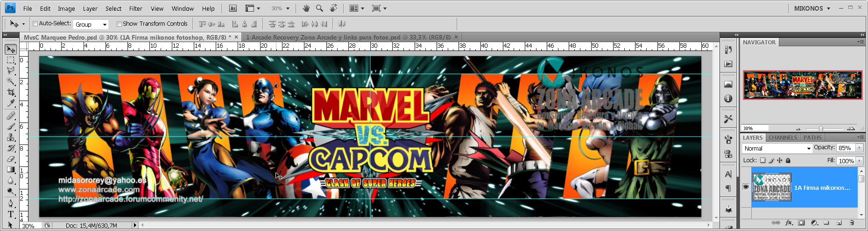This screenshot has height=231, width=868.
Task: Click the Distribute Top Edges icon
Action: point(272,24)
